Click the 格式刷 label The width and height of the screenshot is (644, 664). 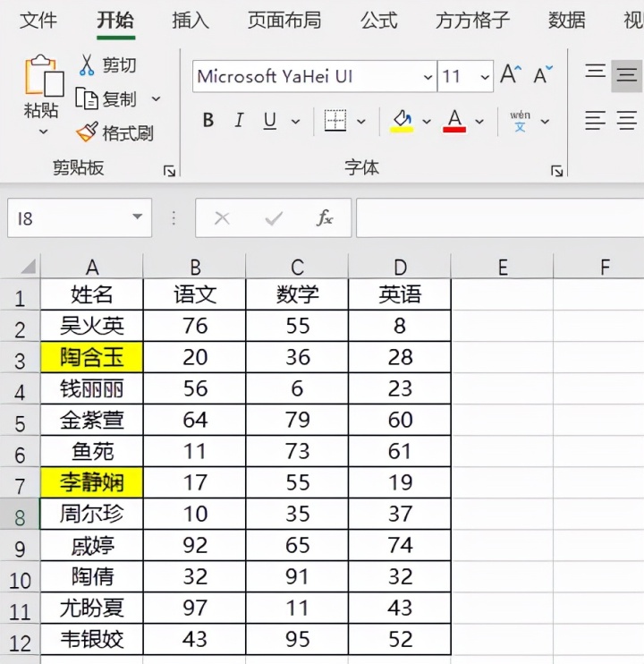pyautogui.click(x=127, y=133)
